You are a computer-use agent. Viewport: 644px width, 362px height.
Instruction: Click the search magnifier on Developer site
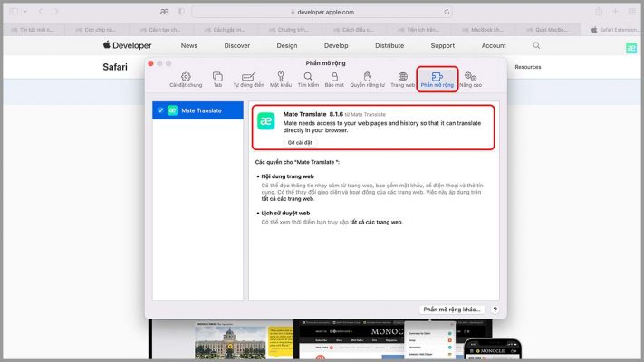(536, 45)
